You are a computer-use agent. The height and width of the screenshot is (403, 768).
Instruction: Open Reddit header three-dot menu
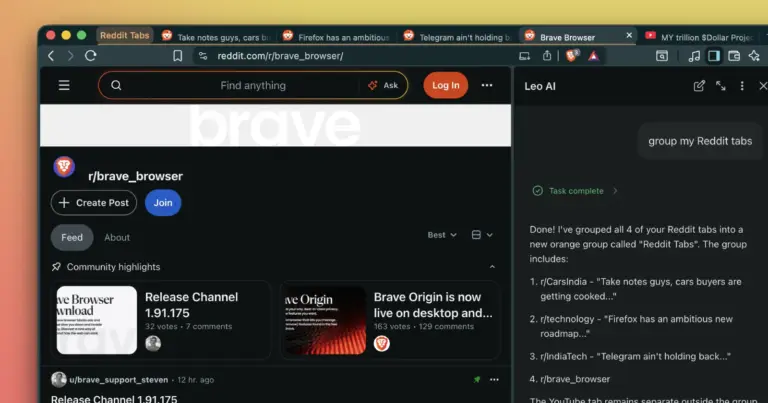[x=487, y=85]
